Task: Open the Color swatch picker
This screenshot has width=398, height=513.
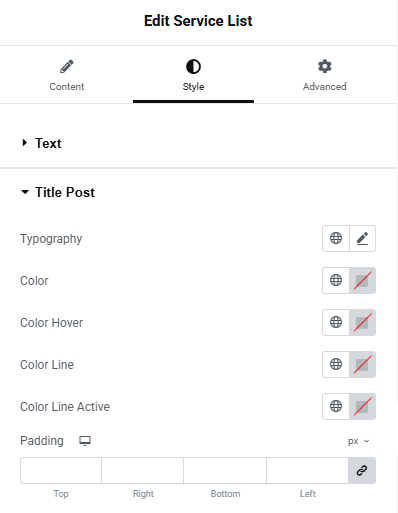Action: click(362, 280)
